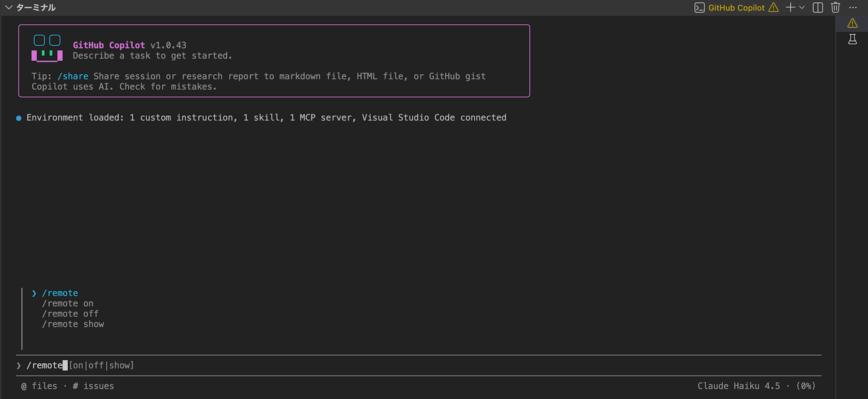868x399 pixels.
Task: Click the ターミナル panel title
Action: click(36, 7)
